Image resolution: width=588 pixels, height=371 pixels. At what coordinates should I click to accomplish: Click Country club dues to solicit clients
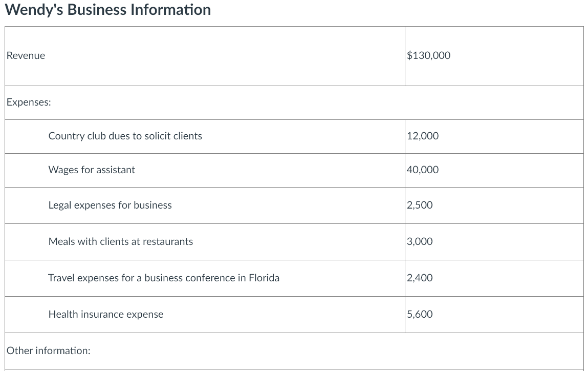(125, 136)
